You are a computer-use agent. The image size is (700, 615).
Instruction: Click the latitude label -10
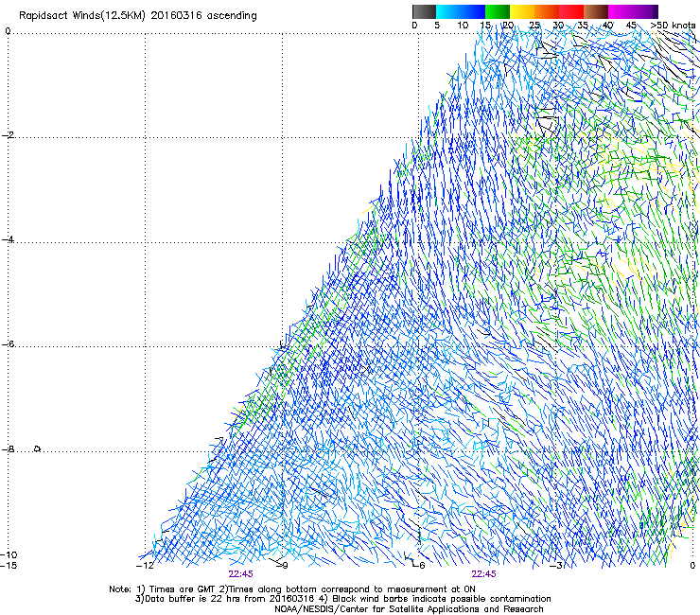click(x=9, y=555)
